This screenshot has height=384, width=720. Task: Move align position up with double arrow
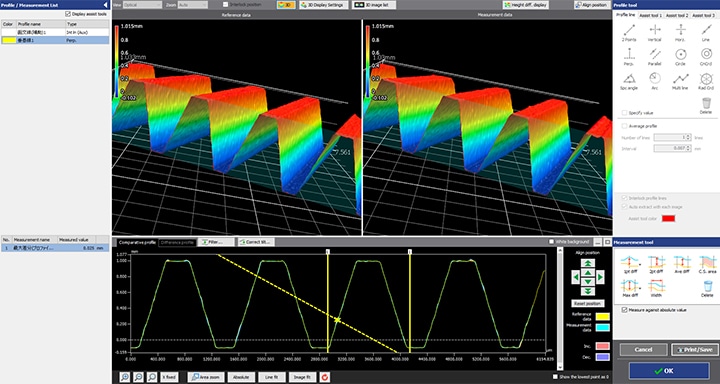[x=588, y=263]
